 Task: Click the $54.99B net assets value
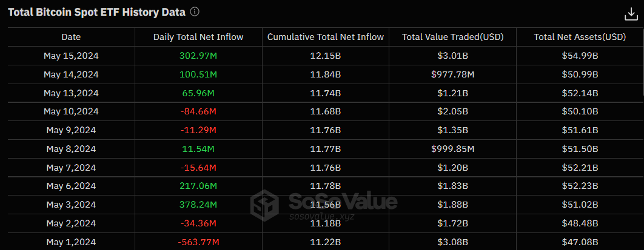(x=580, y=56)
